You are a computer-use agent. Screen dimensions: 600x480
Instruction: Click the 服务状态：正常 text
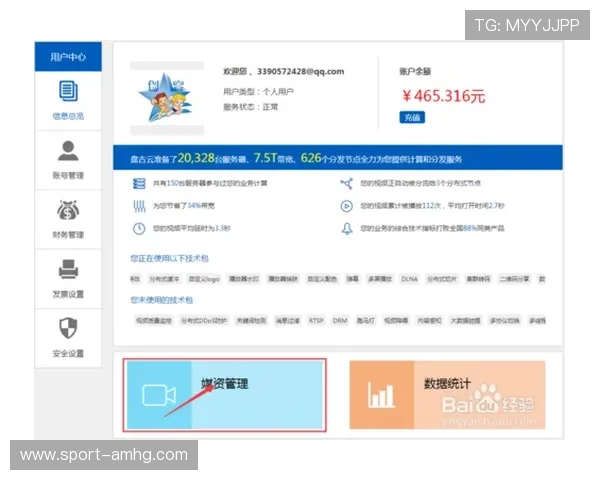pyautogui.click(x=251, y=107)
